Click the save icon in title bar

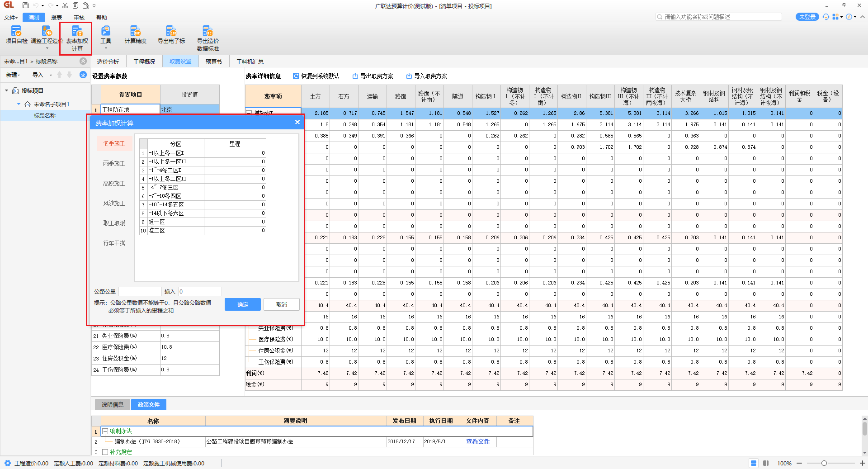click(26, 5)
